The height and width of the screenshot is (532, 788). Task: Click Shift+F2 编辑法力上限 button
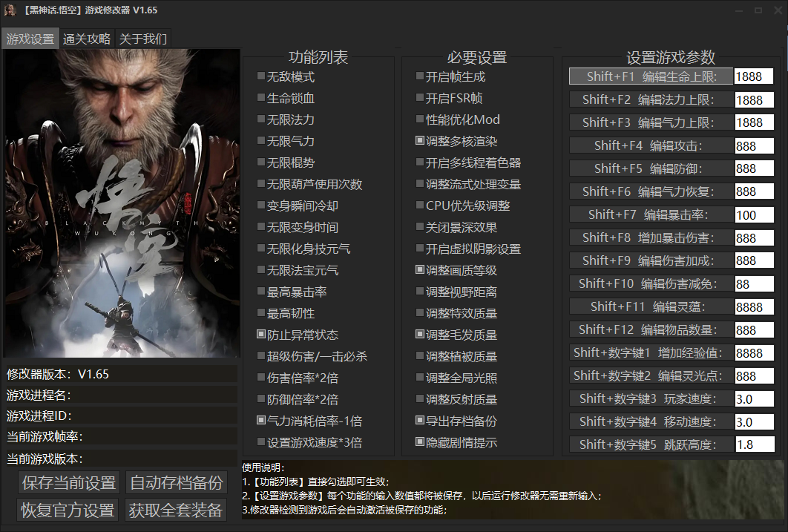click(x=651, y=99)
